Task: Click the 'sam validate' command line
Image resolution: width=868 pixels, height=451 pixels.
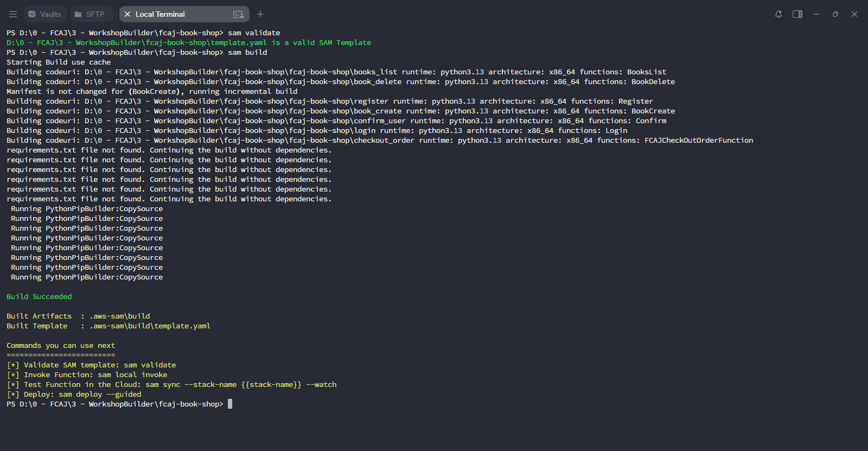Action: click(143, 33)
